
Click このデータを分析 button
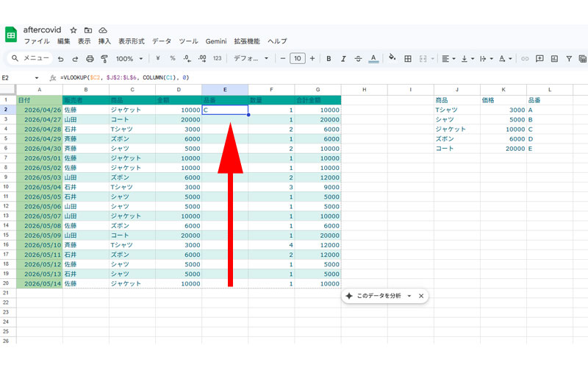tap(379, 296)
